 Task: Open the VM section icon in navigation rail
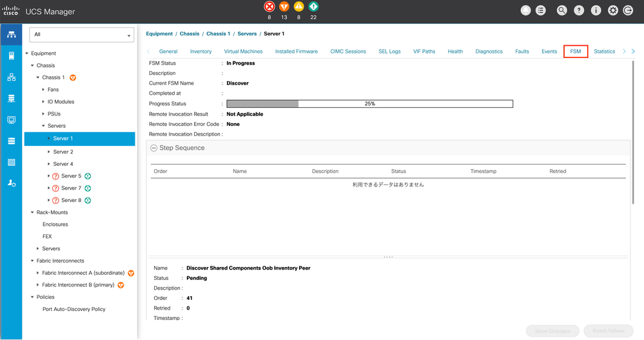coord(11,120)
